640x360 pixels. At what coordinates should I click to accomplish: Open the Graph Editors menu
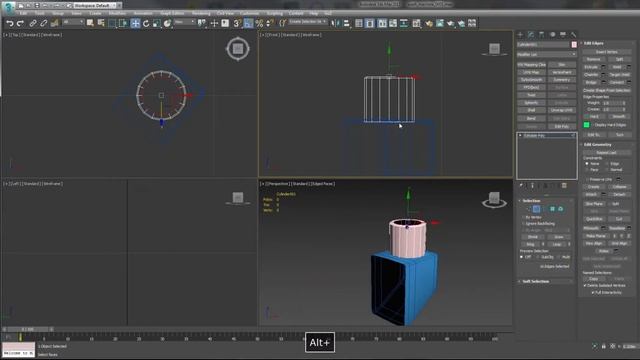[x=172, y=13]
